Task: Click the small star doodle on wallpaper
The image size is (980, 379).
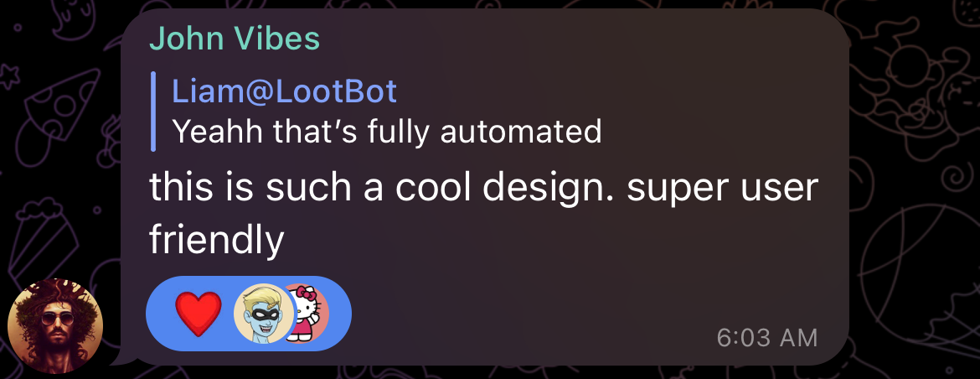Action: point(11,77)
